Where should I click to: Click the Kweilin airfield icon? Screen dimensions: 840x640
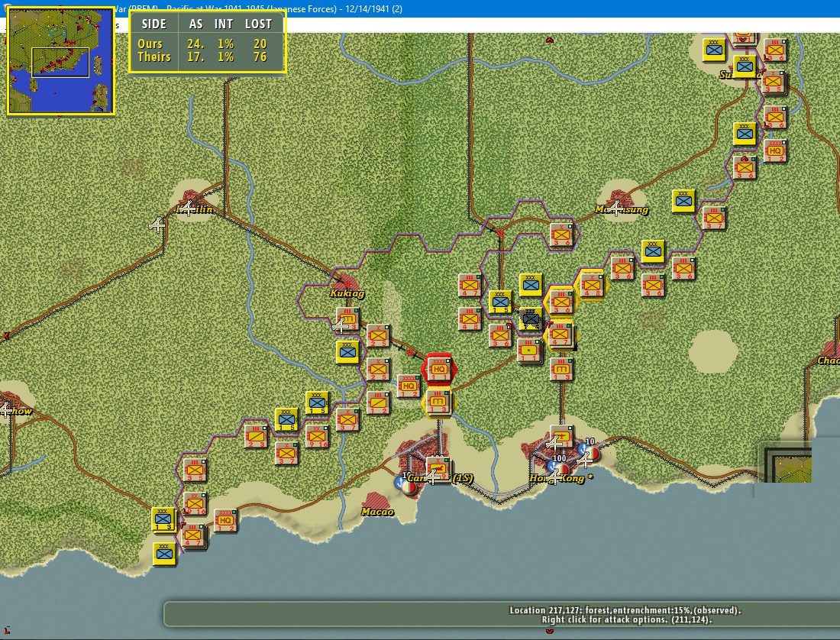click(187, 208)
